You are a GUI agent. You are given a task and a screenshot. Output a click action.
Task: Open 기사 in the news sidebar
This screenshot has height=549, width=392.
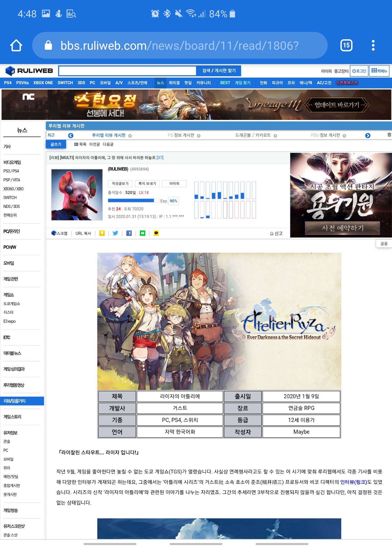(x=7, y=146)
